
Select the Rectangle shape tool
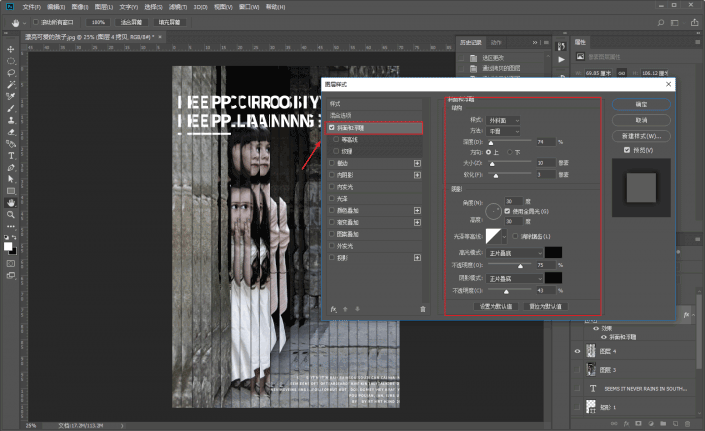click(x=11, y=191)
